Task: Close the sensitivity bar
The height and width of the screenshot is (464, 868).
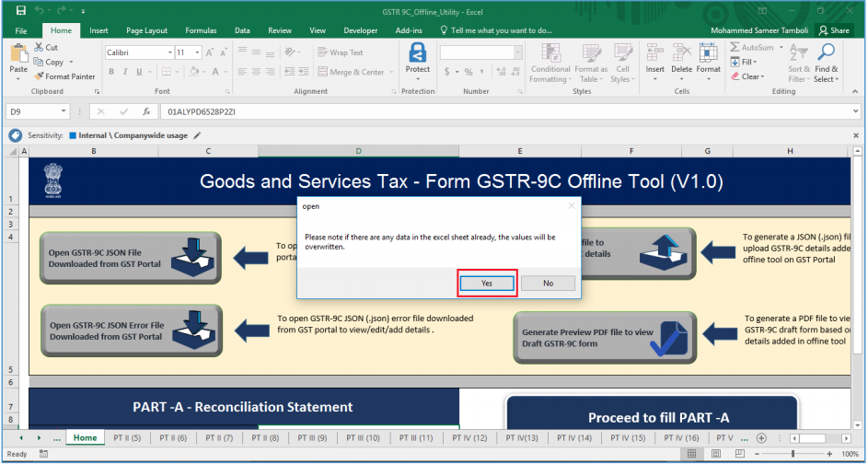Action: (856, 135)
